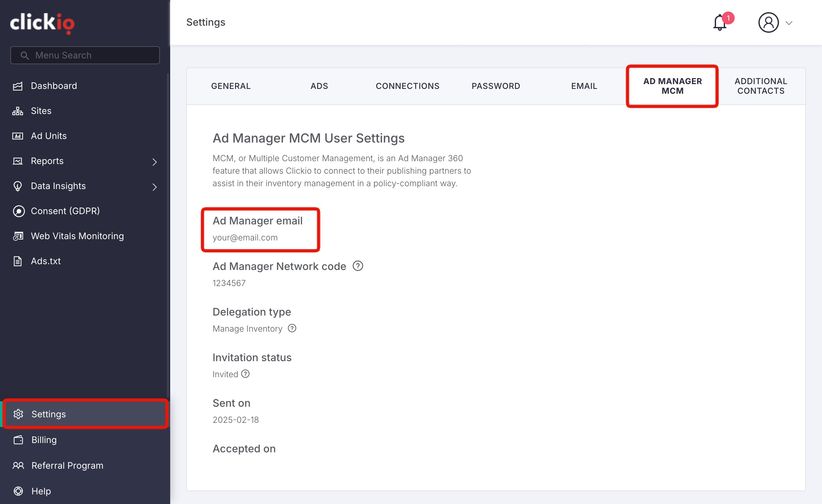Viewport: 822px width, 504px height.
Task: Click the Reports graph icon
Action: (18, 161)
